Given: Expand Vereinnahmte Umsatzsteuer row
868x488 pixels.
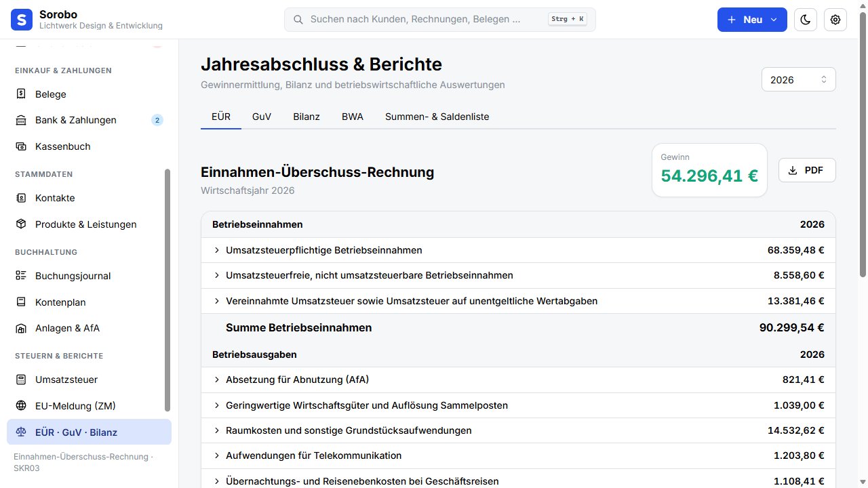Looking at the screenshot, I should [518, 301].
